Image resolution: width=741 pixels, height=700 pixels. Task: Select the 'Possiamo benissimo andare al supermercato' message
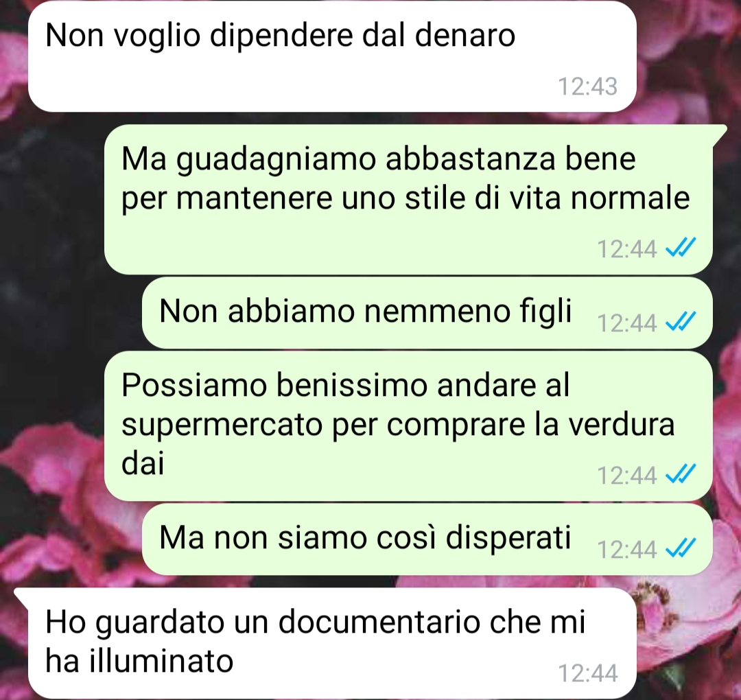(408, 426)
